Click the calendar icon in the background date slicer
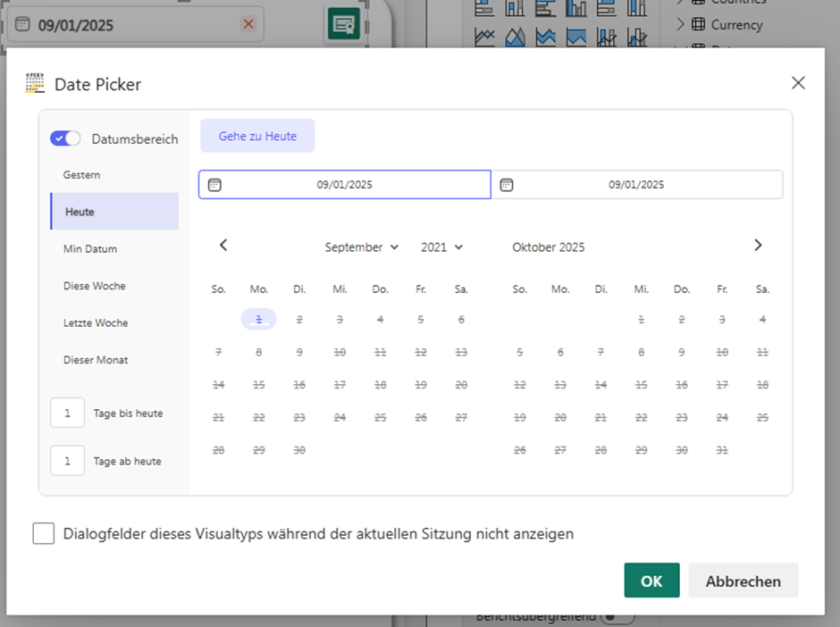840x627 pixels. tap(22, 24)
